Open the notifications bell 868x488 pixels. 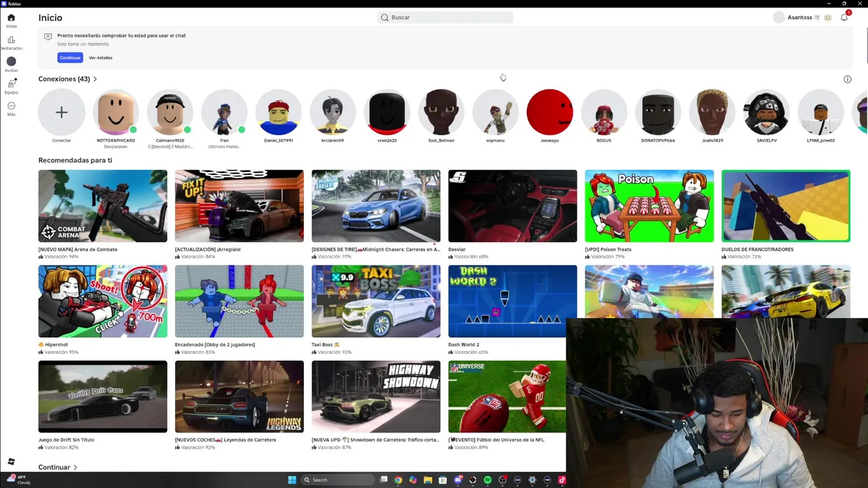(x=844, y=18)
